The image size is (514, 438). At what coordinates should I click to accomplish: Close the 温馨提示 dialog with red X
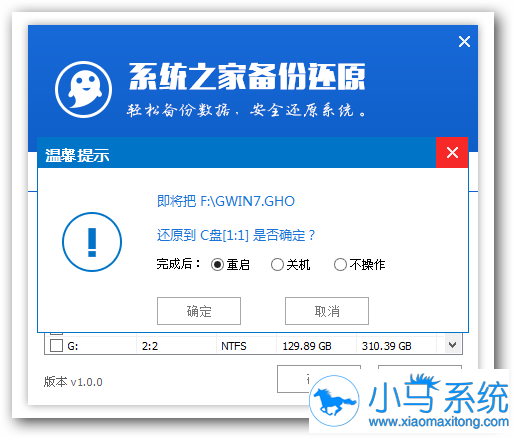(x=452, y=153)
